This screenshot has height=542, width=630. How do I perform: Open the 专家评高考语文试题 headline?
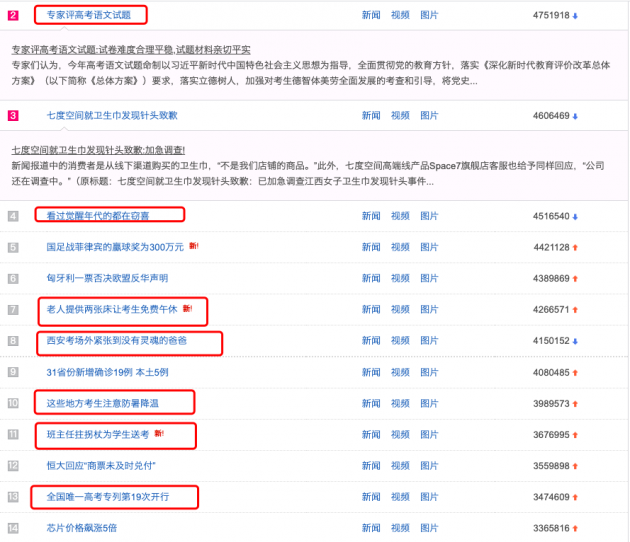click(88, 15)
